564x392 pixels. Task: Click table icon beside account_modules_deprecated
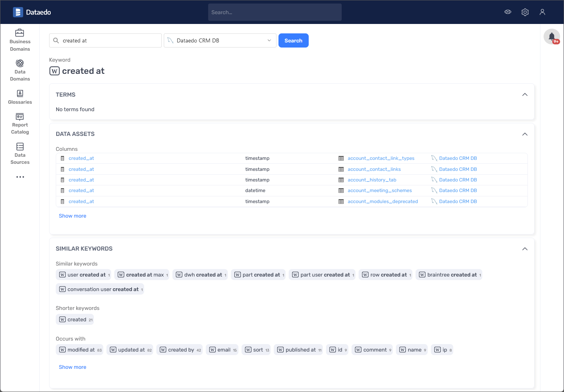coord(341,201)
